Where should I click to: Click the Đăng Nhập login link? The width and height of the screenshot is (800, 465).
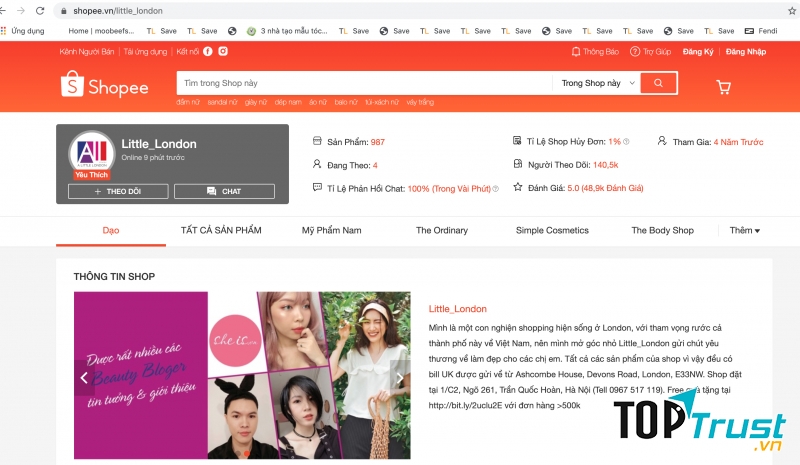click(746, 52)
